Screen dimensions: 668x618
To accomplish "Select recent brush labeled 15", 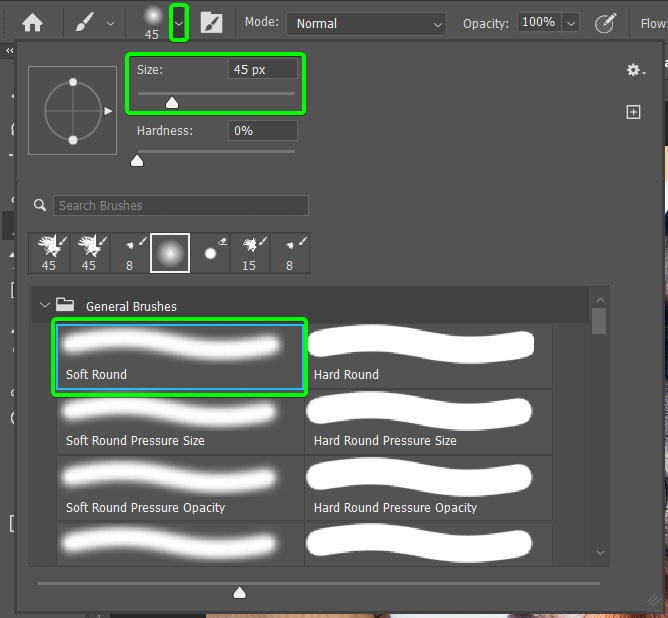I will (x=250, y=253).
